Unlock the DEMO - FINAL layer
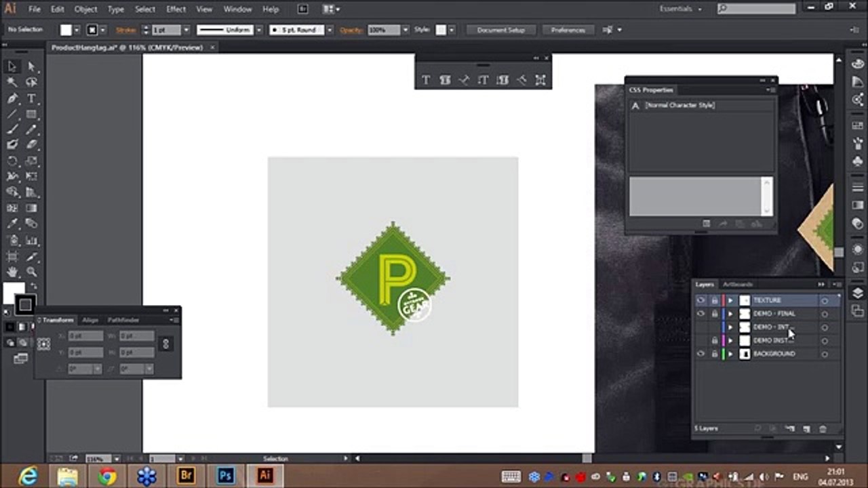The height and width of the screenshot is (488, 868). pyautogui.click(x=714, y=314)
